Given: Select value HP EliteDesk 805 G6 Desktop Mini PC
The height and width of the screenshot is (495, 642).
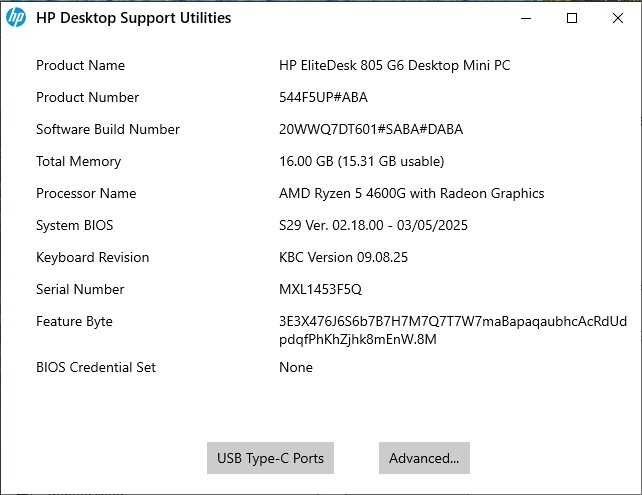Looking at the screenshot, I should [x=395, y=65].
